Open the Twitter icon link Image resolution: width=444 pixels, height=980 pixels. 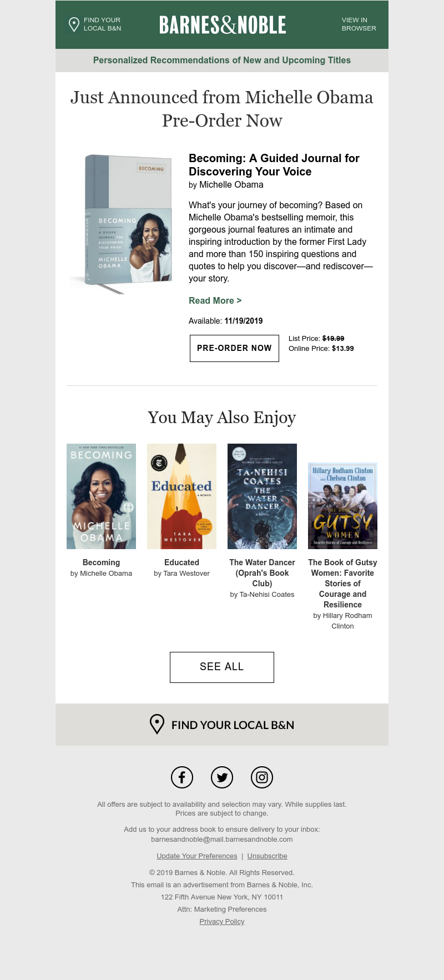point(222,777)
